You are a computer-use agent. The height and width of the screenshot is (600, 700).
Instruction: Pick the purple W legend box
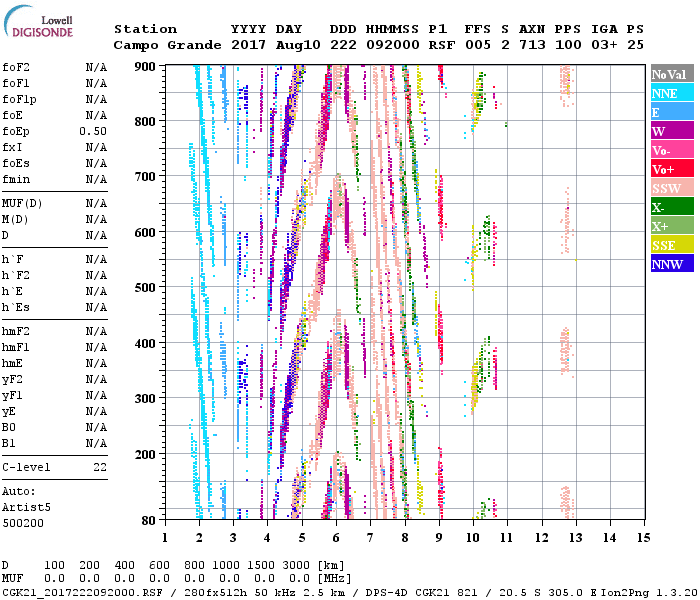[671, 131]
